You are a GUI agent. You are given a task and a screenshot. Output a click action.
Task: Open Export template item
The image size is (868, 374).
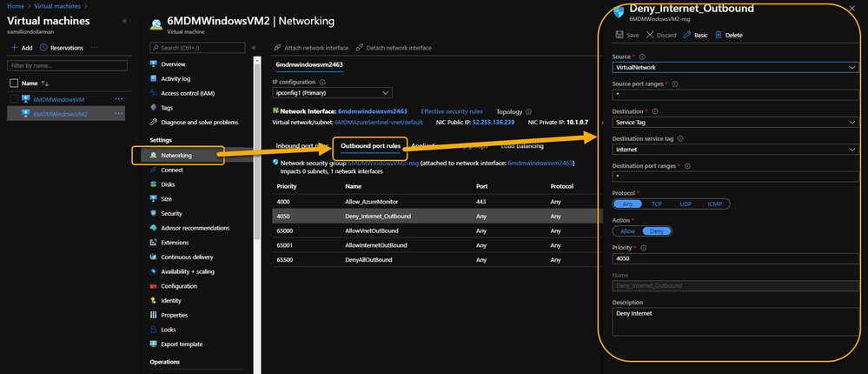coord(182,344)
